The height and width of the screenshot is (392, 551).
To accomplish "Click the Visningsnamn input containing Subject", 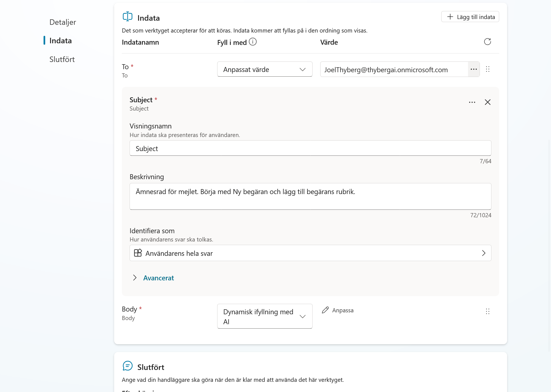I will (x=310, y=148).
